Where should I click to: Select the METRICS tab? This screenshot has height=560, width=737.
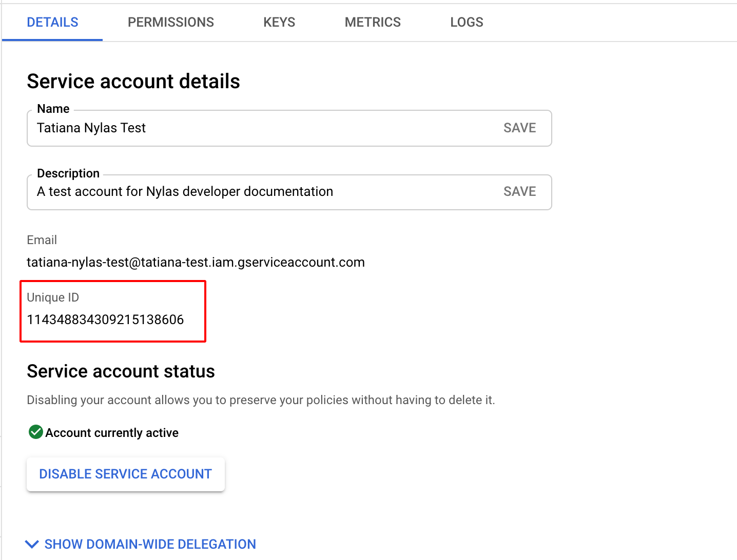pyautogui.click(x=373, y=22)
